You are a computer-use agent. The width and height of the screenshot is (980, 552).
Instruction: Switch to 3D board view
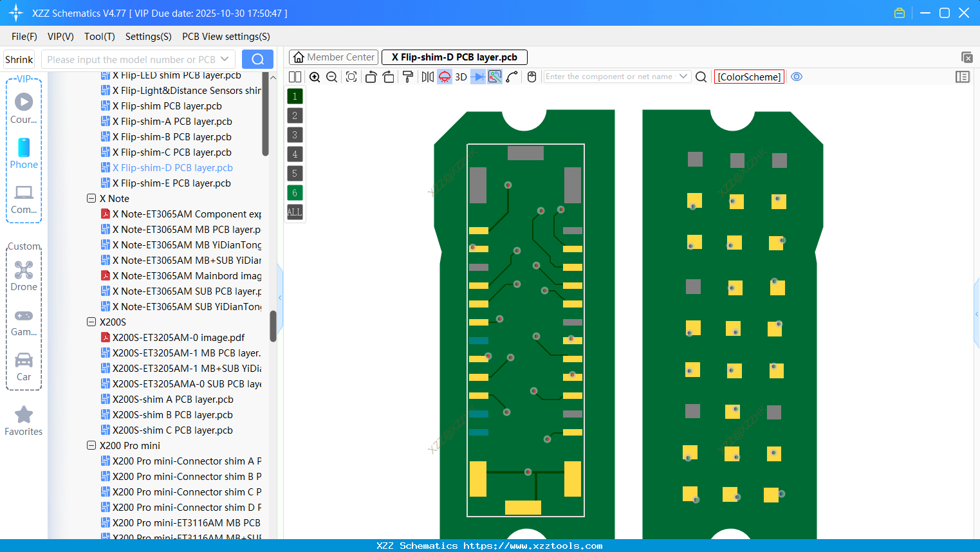click(x=460, y=77)
